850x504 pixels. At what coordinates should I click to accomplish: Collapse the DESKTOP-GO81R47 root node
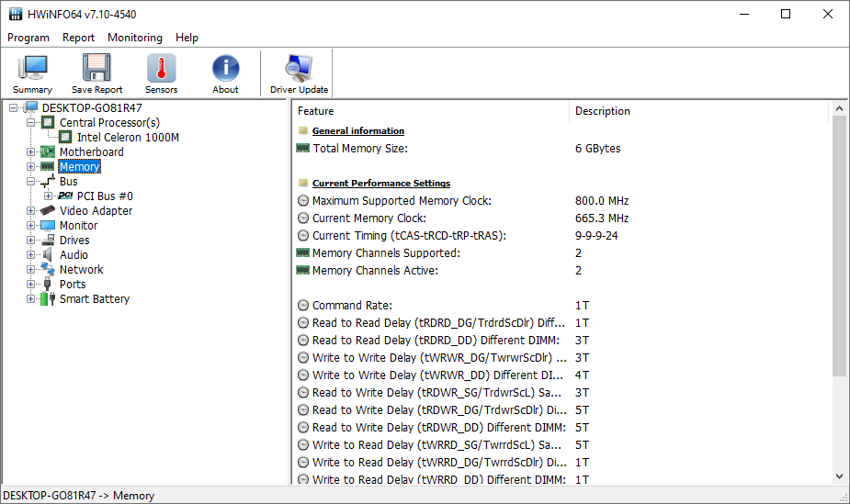(x=14, y=107)
